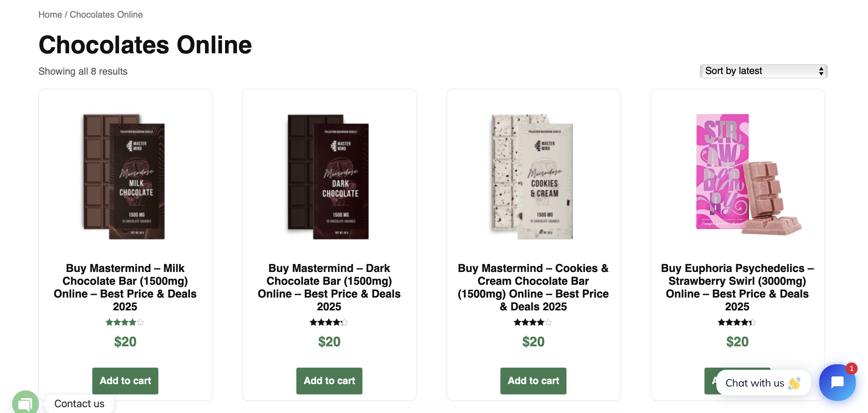Open the blue chat bubble icon
The height and width of the screenshot is (413, 868).
[837, 382]
